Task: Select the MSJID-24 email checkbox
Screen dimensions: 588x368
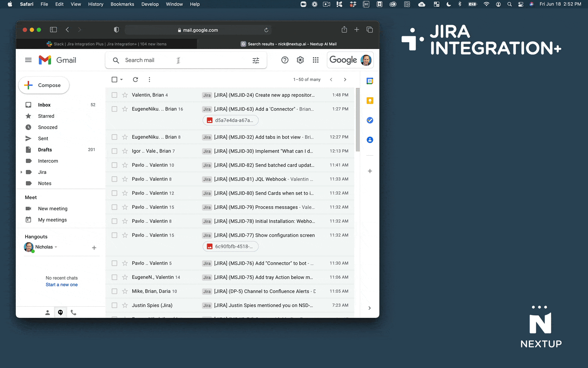Action: click(x=114, y=95)
